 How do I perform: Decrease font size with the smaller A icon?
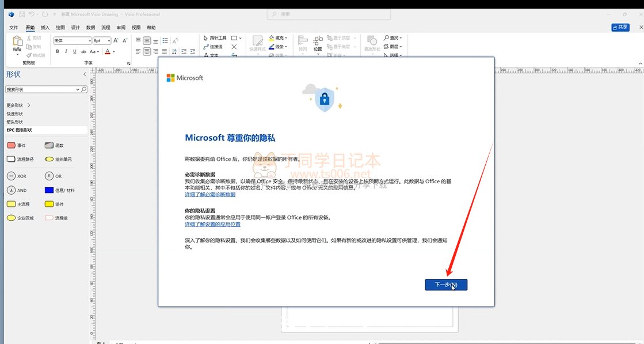pyautogui.click(x=125, y=40)
